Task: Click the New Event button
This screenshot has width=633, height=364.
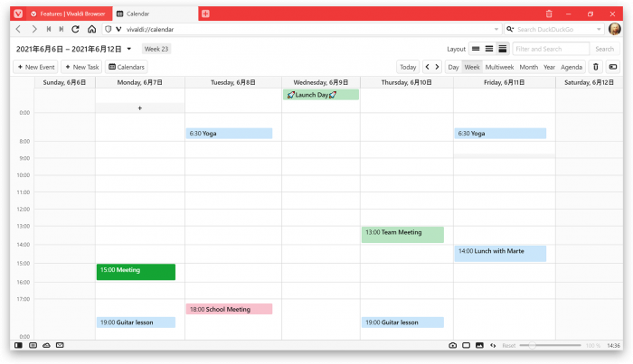Action: click(35, 67)
